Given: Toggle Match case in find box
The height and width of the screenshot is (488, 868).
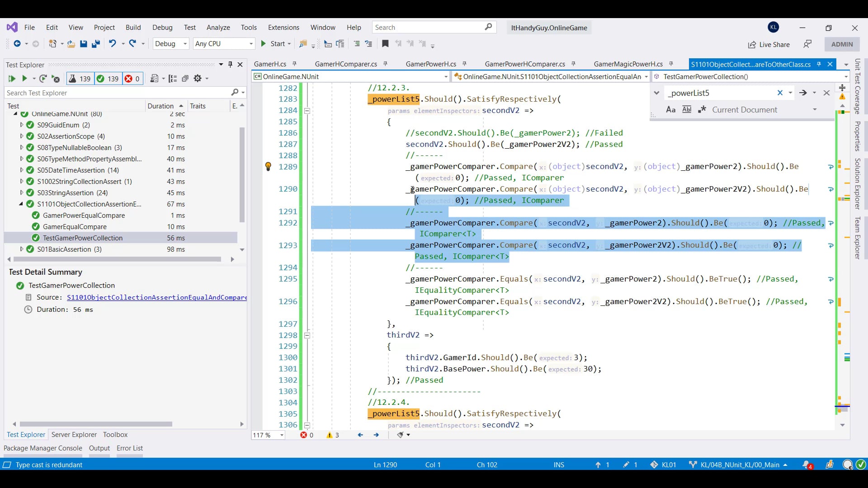Looking at the screenshot, I should pos(671,110).
